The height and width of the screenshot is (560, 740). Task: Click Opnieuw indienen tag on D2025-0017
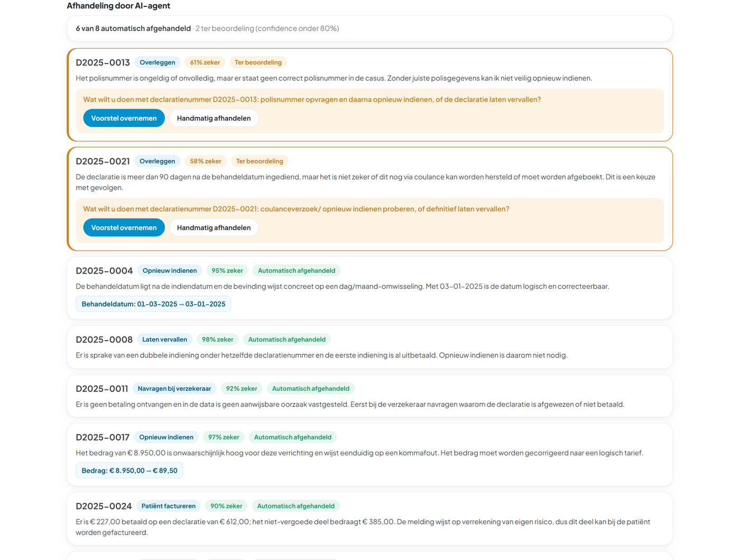click(166, 437)
